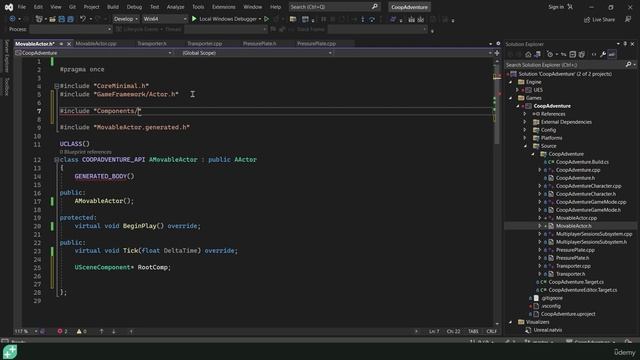Click the Save file toolbar icon
The image size is (640, 360).
pos(62,19)
